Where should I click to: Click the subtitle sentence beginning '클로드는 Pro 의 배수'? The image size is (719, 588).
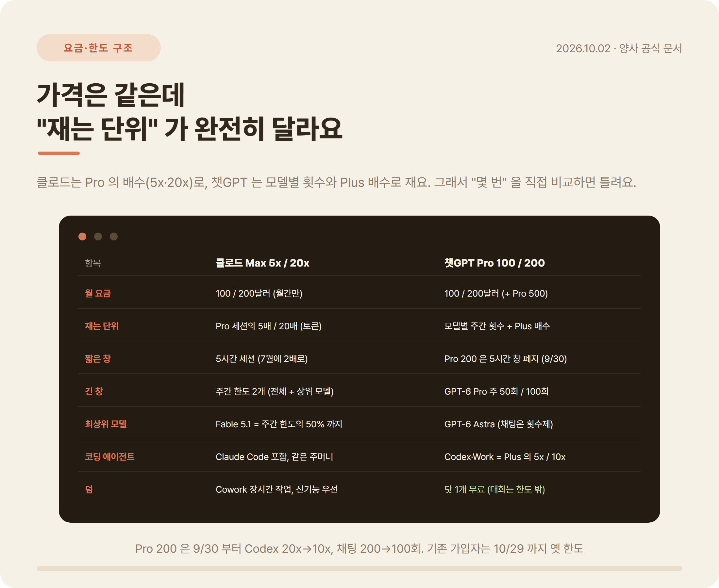coord(337,182)
